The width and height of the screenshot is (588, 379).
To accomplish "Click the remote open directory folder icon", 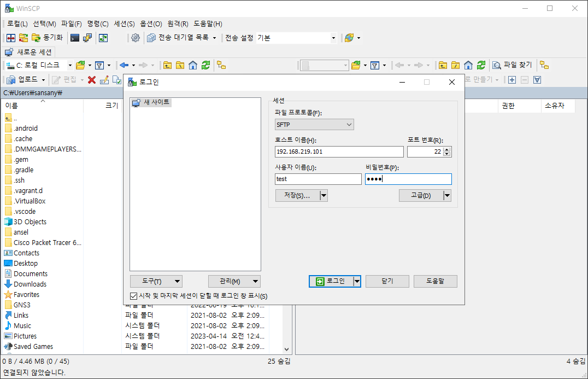I will pos(356,65).
